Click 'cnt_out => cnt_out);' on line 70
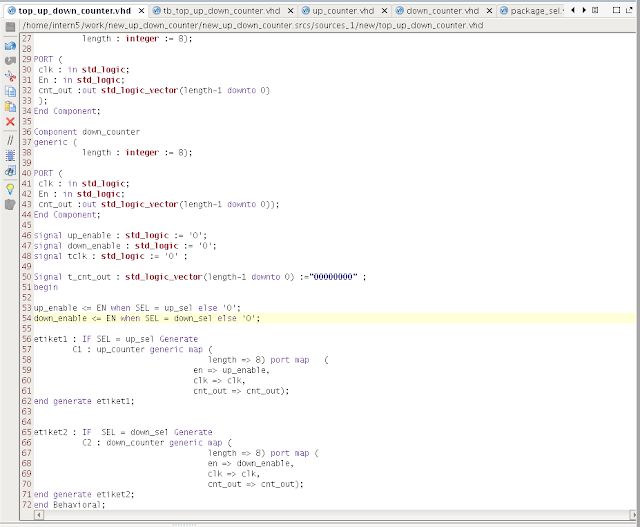 (x=256, y=484)
